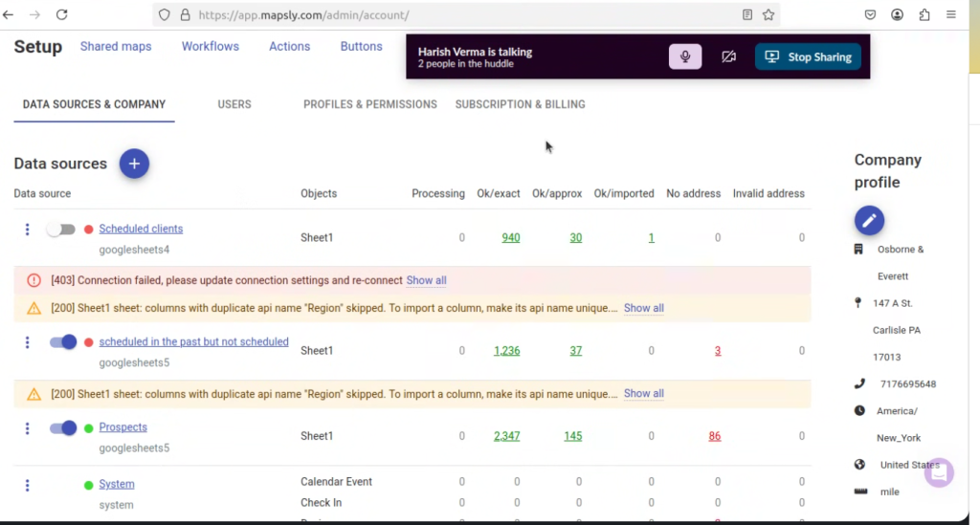This screenshot has height=525, width=980.
Task: Reload the page with browser refresh icon
Action: point(62,15)
